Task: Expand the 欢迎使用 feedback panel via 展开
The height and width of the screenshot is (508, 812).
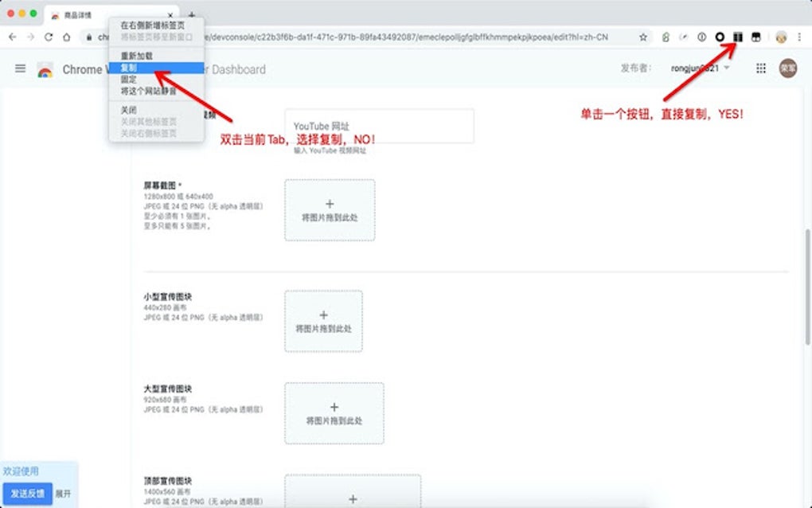Action: [x=65, y=494]
